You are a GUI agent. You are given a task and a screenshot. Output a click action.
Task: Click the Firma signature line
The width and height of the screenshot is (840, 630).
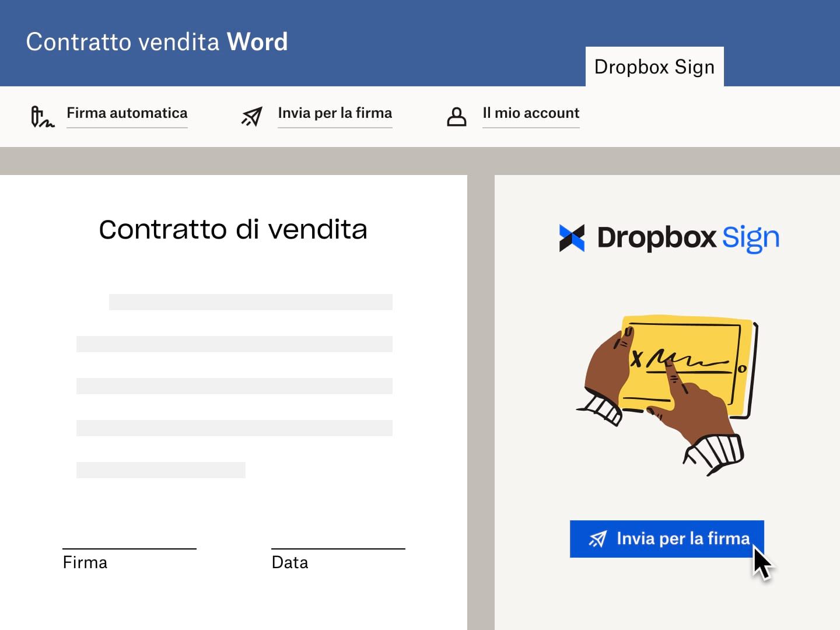[x=129, y=548]
